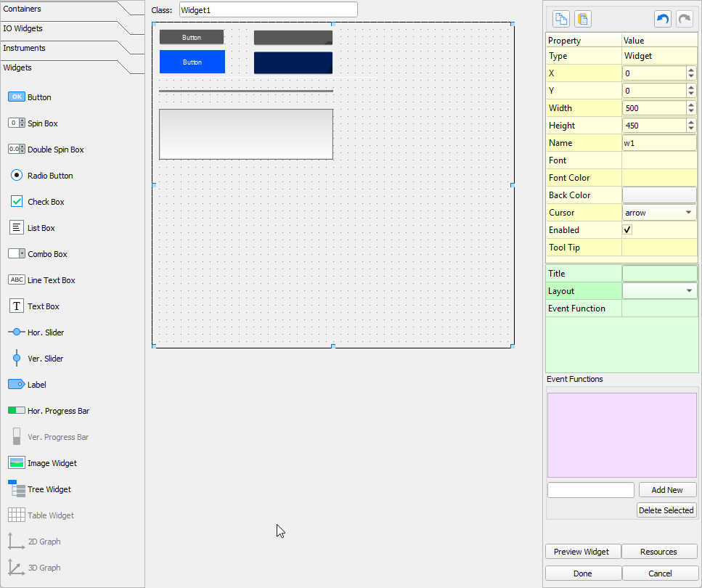The width and height of the screenshot is (702, 588).
Task: Click the Class name input field
Action: (268, 9)
